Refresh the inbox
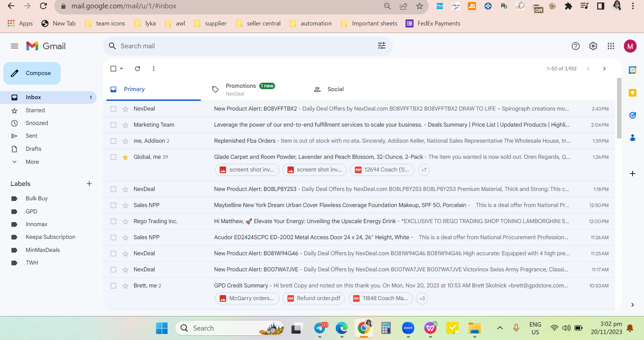 [138, 69]
